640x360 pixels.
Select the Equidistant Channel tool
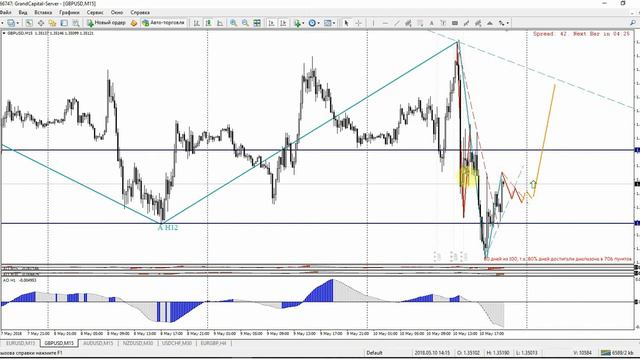[408, 23]
